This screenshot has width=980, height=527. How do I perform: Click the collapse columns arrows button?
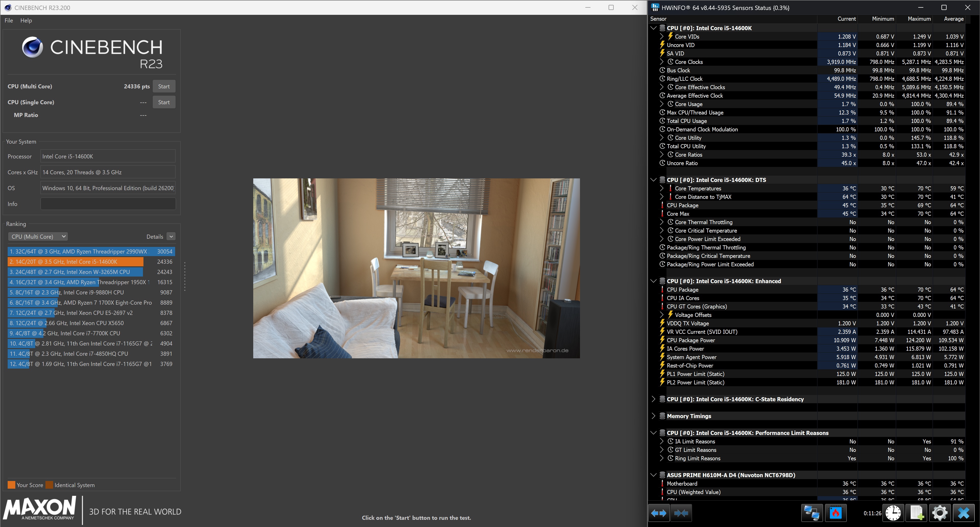(681, 513)
